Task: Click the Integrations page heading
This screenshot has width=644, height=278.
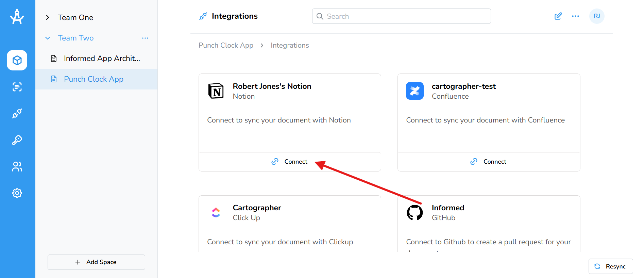Action: pyautogui.click(x=235, y=16)
